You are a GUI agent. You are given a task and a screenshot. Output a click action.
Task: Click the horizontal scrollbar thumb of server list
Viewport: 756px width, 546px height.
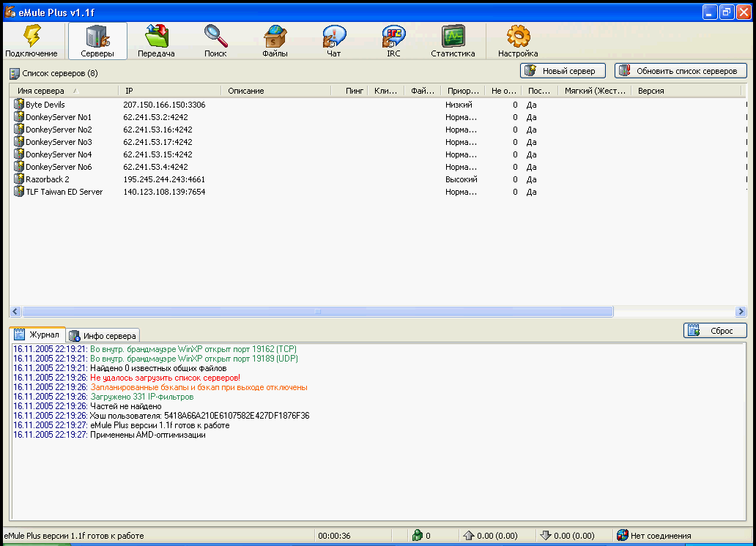(x=318, y=311)
